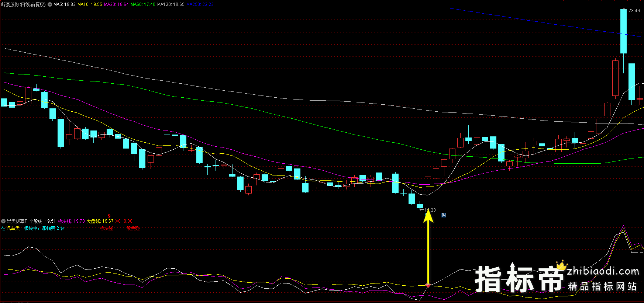Image resolution: width=644 pixels, height=303 pixels.
Task: Click the magenta MA20: 18.64 label
Action: coord(116,4)
